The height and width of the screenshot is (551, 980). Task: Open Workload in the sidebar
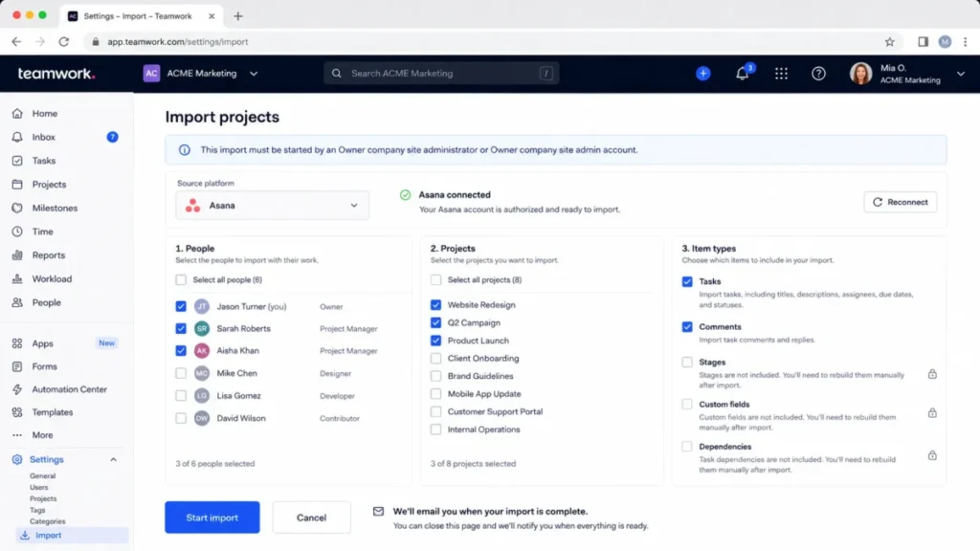(x=52, y=278)
